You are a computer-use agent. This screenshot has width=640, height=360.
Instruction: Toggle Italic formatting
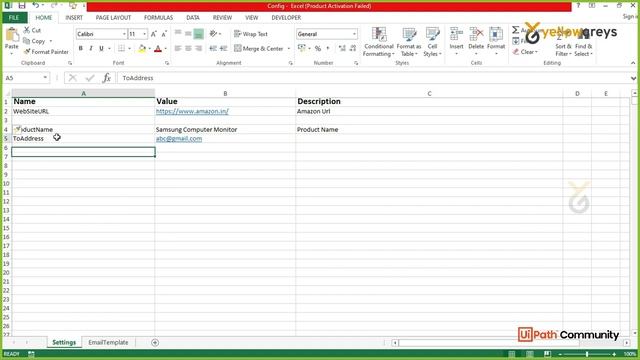pyautogui.click(x=91, y=49)
